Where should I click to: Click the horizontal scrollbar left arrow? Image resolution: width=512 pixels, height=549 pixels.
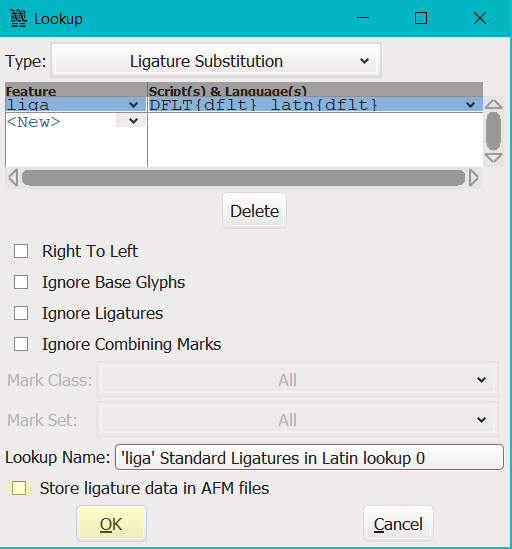(13, 178)
